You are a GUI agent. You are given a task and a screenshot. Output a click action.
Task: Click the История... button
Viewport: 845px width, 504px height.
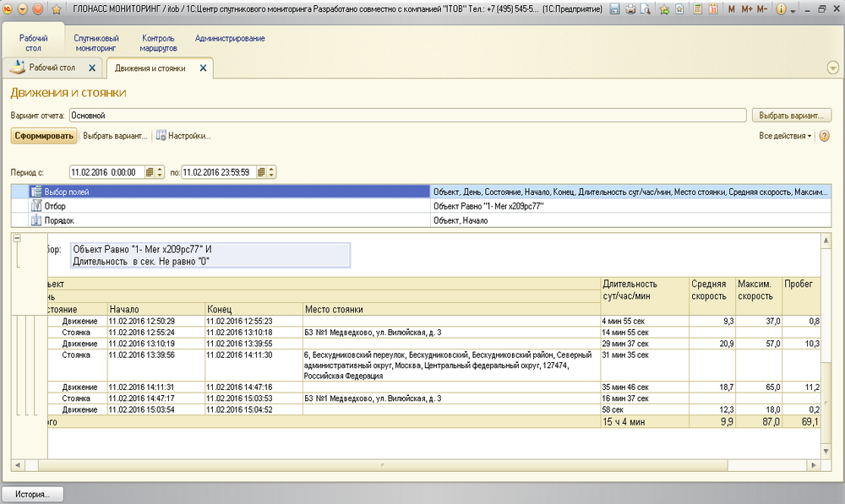32,495
